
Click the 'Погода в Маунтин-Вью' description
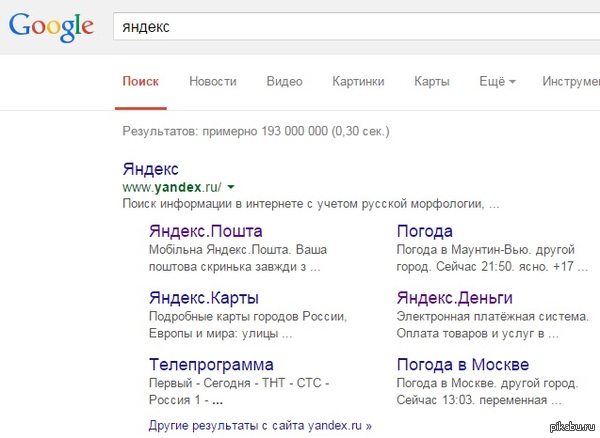492,258
